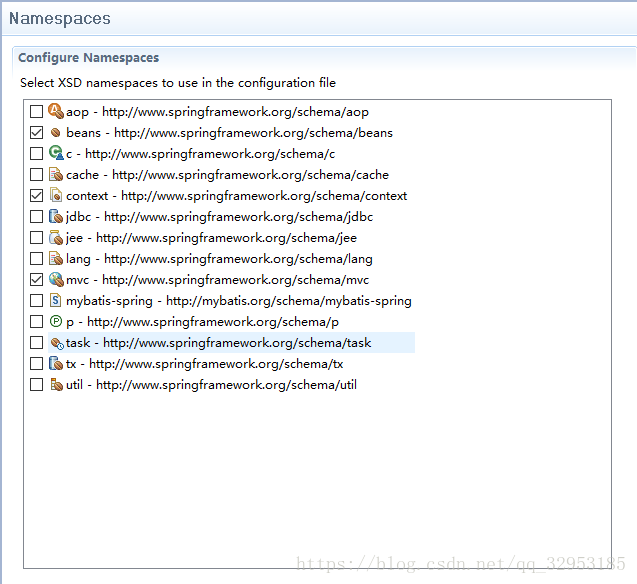The width and height of the screenshot is (637, 584).
Task: Enable the tx namespace checkbox
Action: (37, 363)
